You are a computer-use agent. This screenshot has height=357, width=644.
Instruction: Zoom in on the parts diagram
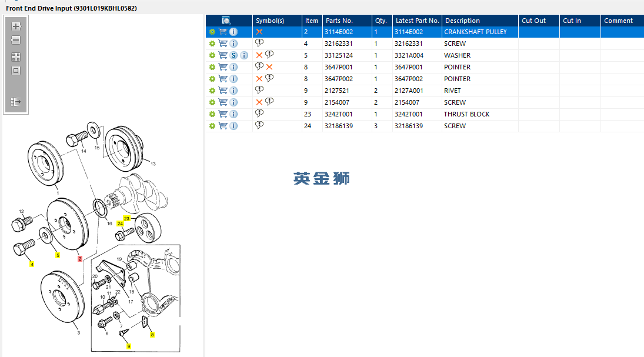16,26
